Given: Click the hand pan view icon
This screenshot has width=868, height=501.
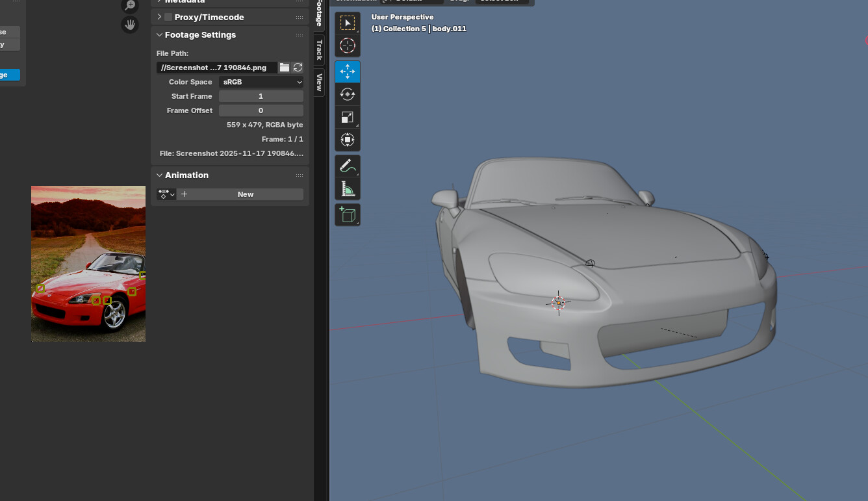Looking at the screenshot, I should pos(130,25).
